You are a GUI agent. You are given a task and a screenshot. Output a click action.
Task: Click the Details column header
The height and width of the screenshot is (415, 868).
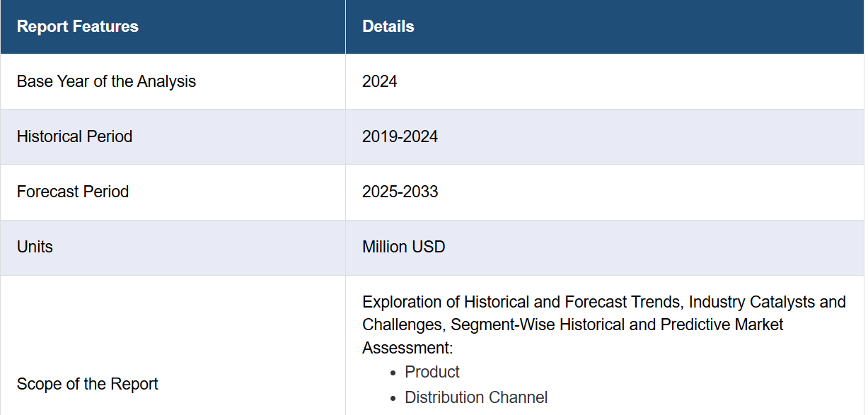click(388, 27)
